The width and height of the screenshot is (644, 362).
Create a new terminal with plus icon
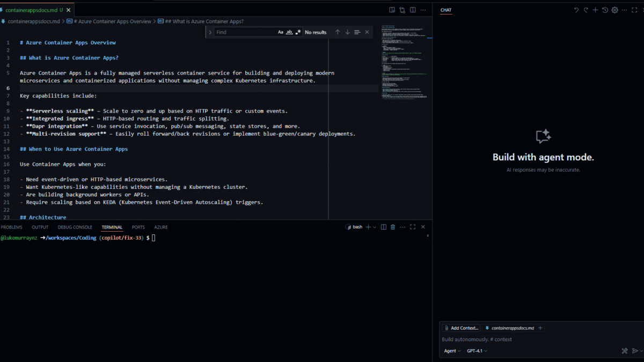[x=368, y=227]
